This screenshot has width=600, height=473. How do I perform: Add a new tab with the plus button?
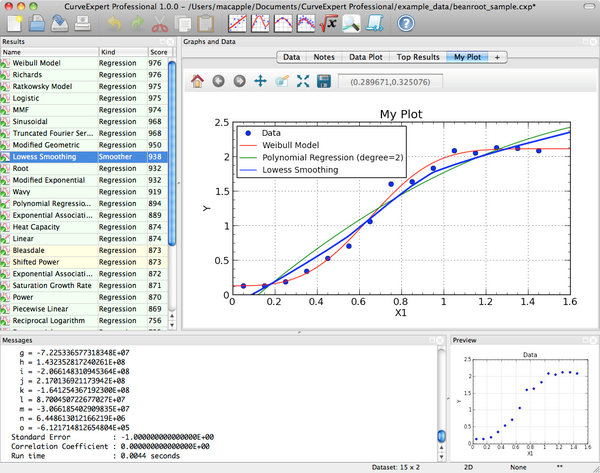pyautogui.click(x=497, y=58)
